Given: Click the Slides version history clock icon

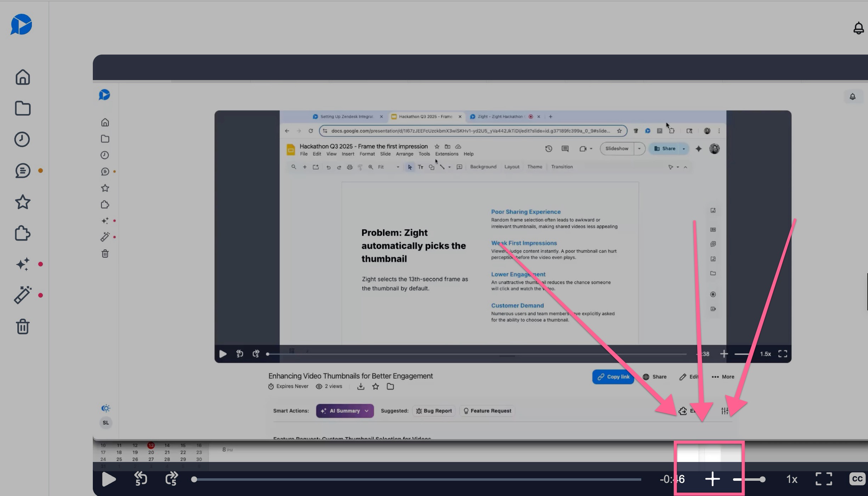Looking at the screenshot, I should (548, 149).
